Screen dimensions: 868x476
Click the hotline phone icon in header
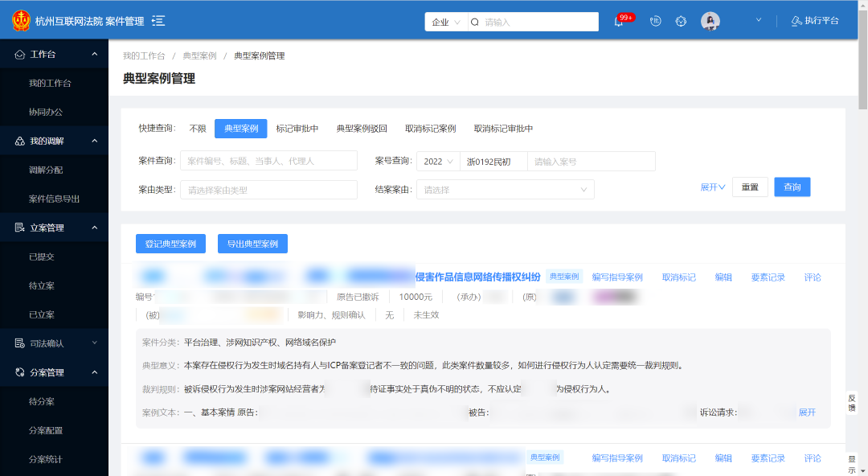(655, 22)
